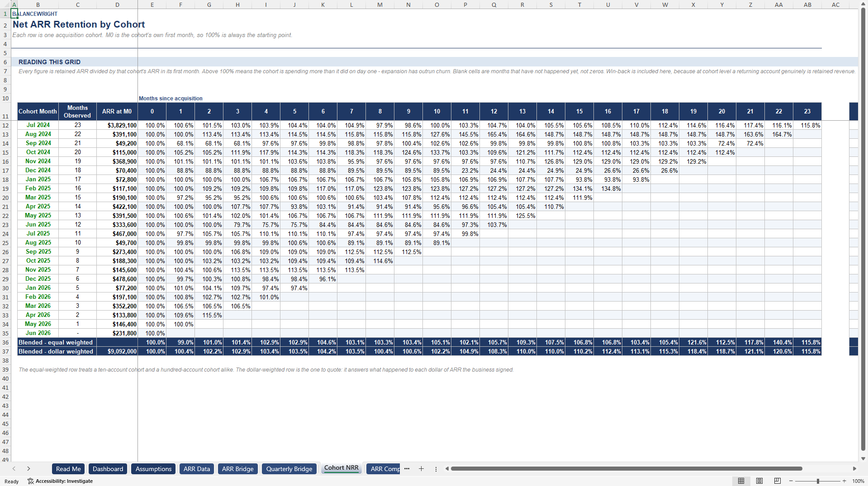
Task: Select the 'Dec 2024' cohort cell
Action: [38, 170]
